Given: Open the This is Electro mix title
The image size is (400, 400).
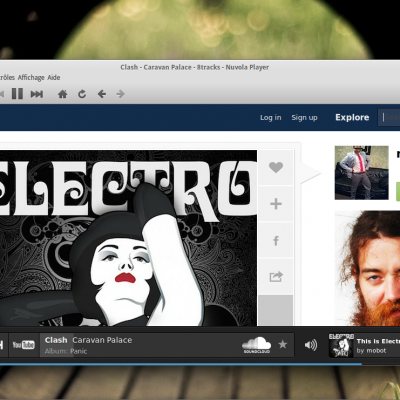Looking at the screenshot, I should [x=378, y=341].
